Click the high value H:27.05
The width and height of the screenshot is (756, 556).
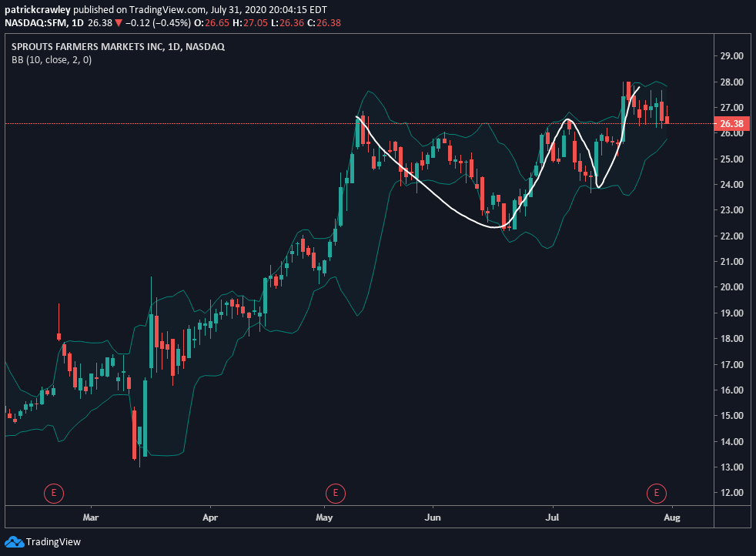pos(249,22)
